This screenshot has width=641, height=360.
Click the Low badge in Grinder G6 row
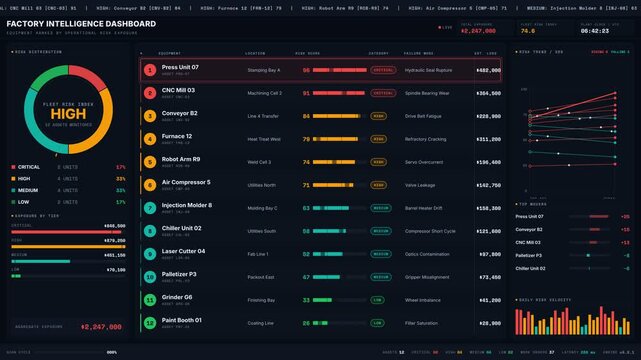[377, 300]
